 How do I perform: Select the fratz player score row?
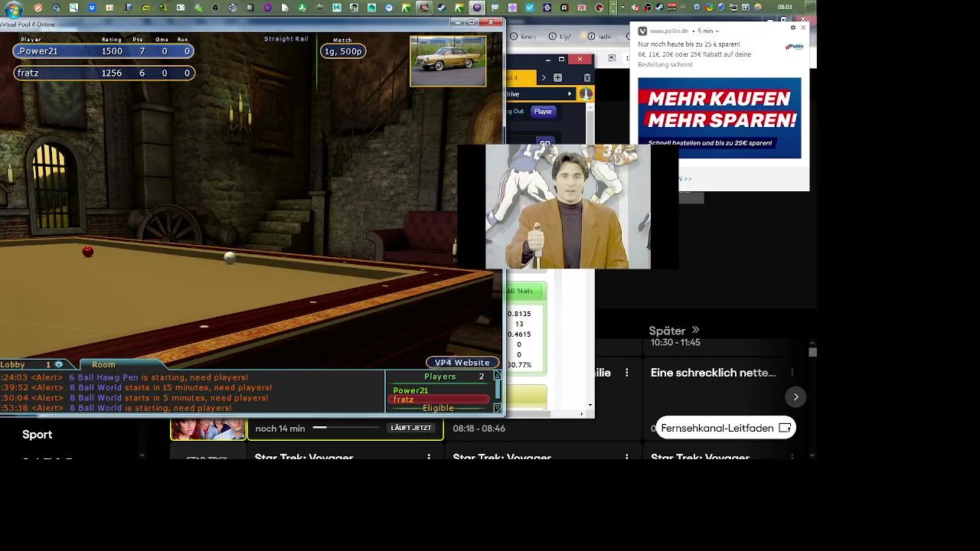103,73
